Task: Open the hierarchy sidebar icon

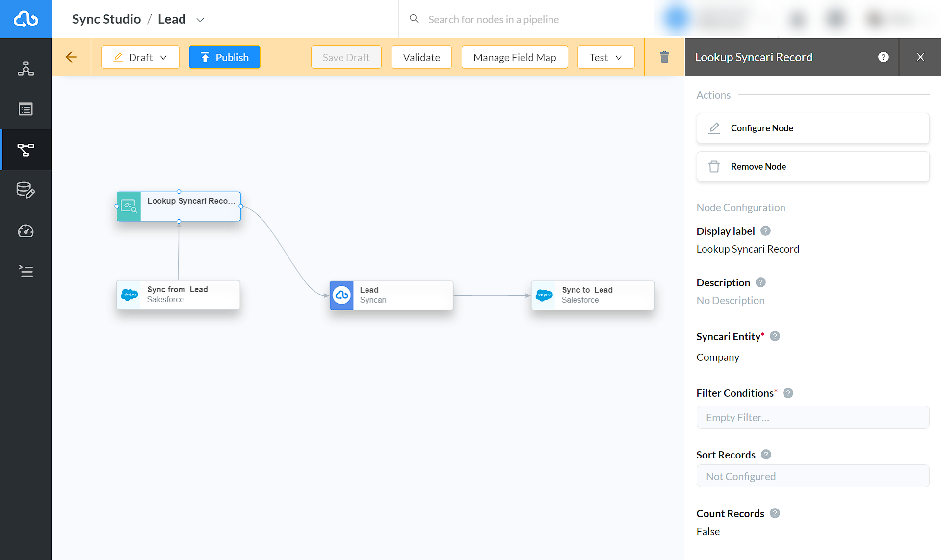Action: (26, 69)
